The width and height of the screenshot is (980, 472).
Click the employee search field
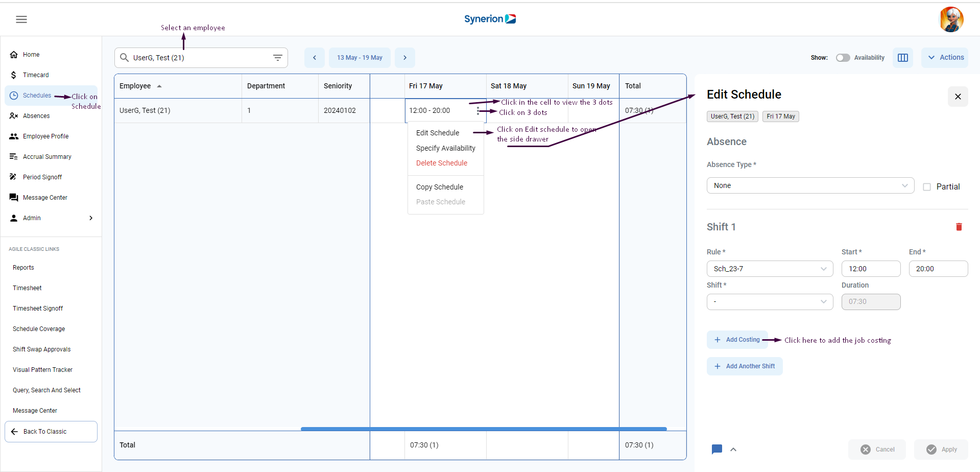click(201, 58)
